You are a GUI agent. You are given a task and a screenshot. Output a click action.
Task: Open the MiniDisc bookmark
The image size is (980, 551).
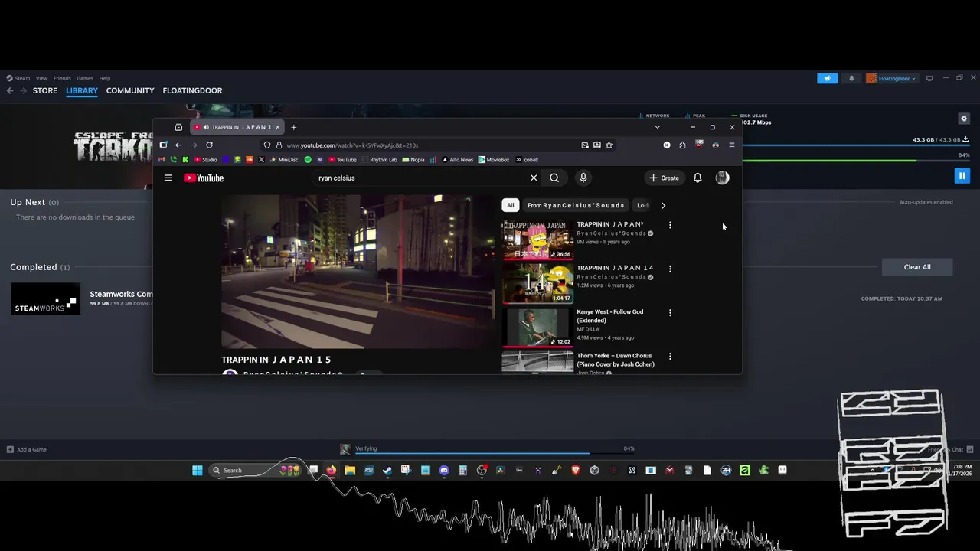[x=284, y=160]
